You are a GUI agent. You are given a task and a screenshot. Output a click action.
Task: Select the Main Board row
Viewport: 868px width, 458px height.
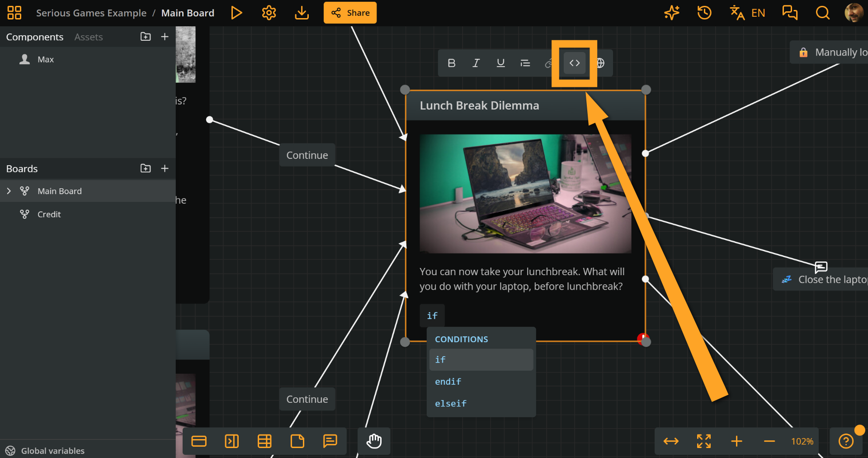(x=88, y=191)
